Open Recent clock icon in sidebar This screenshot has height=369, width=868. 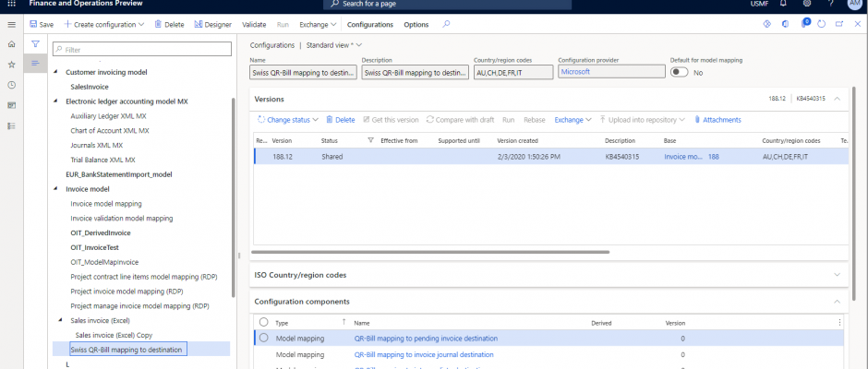point(12,85)
